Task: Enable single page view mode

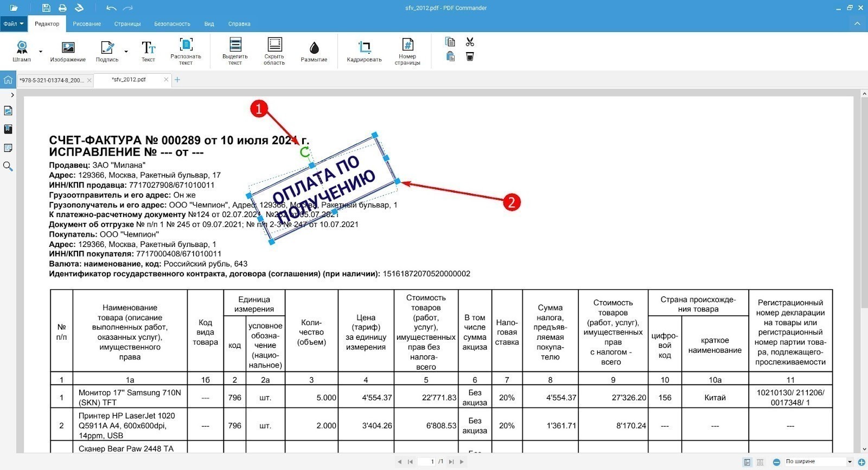Action: [747, 462]
